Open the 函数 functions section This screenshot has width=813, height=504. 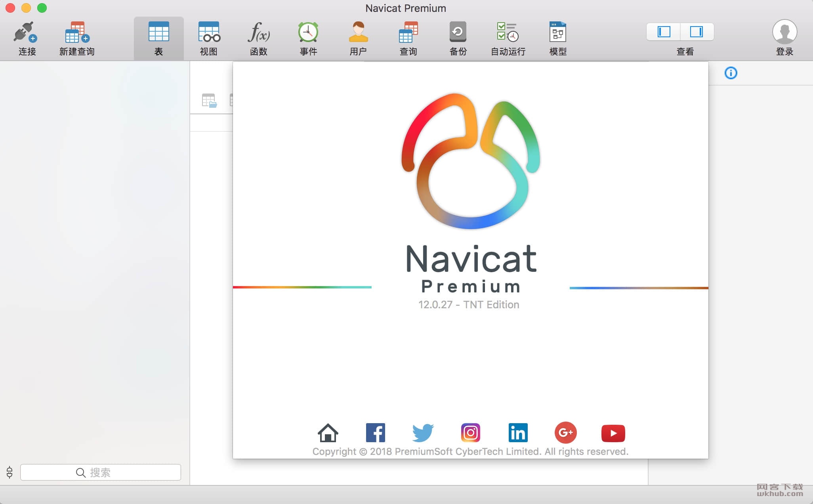[259, 38]
